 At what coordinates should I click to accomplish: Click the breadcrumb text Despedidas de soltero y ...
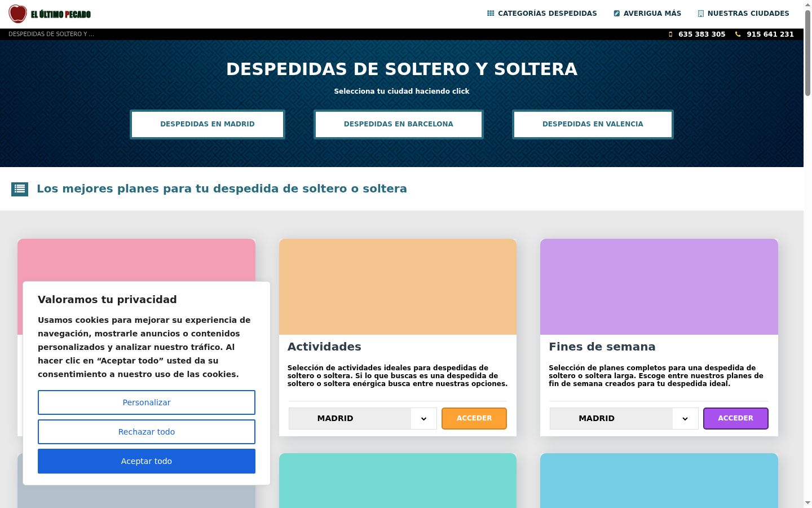51,34
